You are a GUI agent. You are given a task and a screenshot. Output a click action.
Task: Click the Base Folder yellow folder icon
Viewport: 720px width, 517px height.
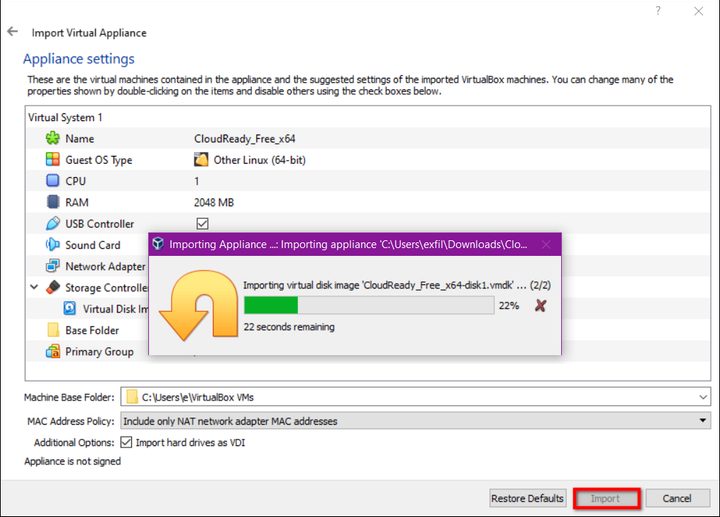tap(53, 330)
